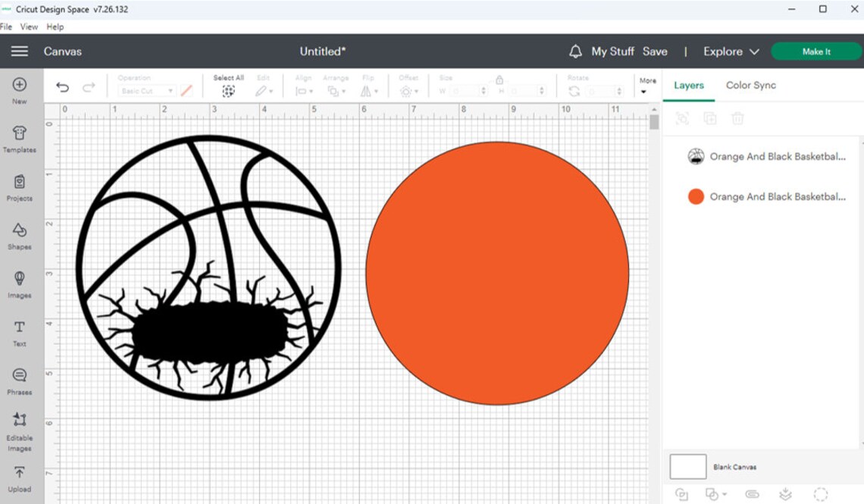Redo the last undone action
Viewport: 864px width, 504px height.
tap(89, 87)
